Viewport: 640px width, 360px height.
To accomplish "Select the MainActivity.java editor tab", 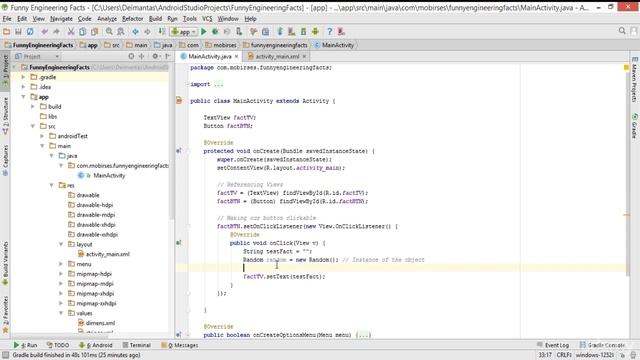I will point(209,56).
